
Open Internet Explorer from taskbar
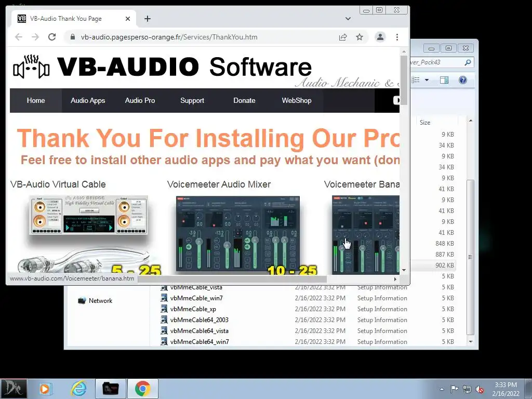tap(78, 389)
